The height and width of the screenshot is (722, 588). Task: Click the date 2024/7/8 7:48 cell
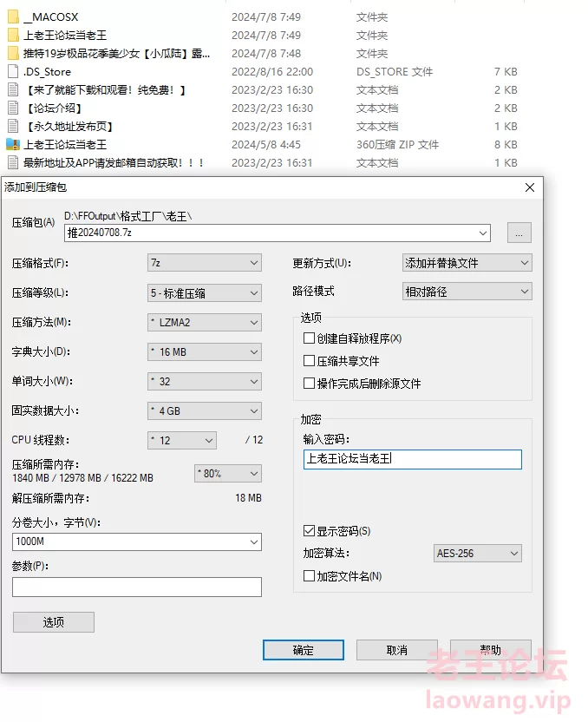tap(266, 54)
